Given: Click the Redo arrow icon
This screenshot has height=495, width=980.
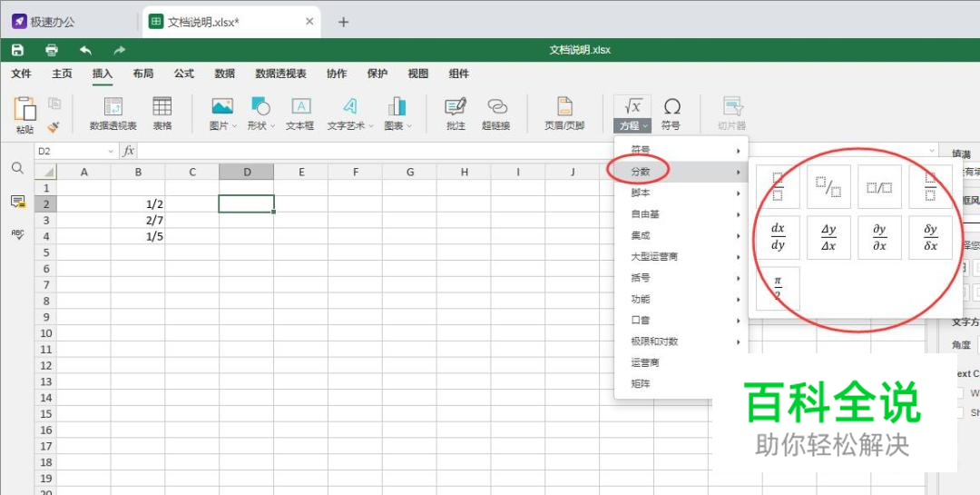Looking at the screenshot, I should tap(120, 50).
